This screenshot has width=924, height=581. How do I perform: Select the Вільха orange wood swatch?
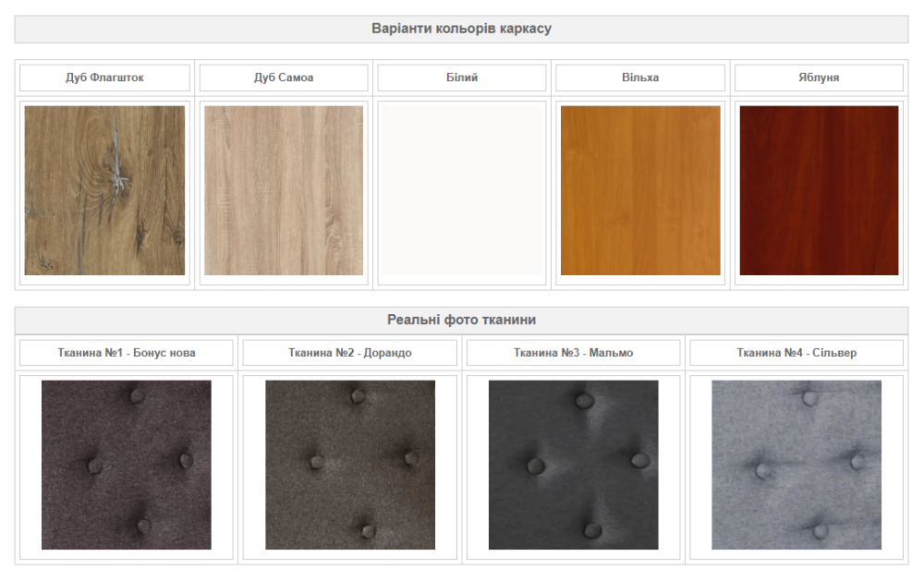tap(640, 190)
